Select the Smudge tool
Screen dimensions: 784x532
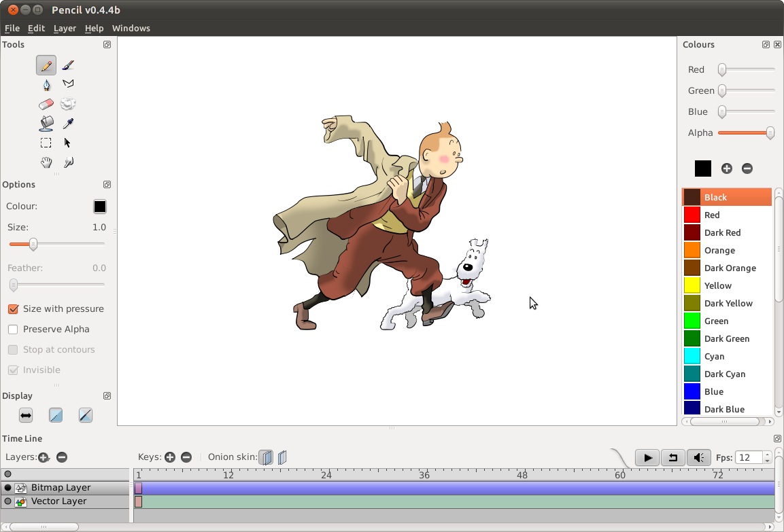[67, 103]
